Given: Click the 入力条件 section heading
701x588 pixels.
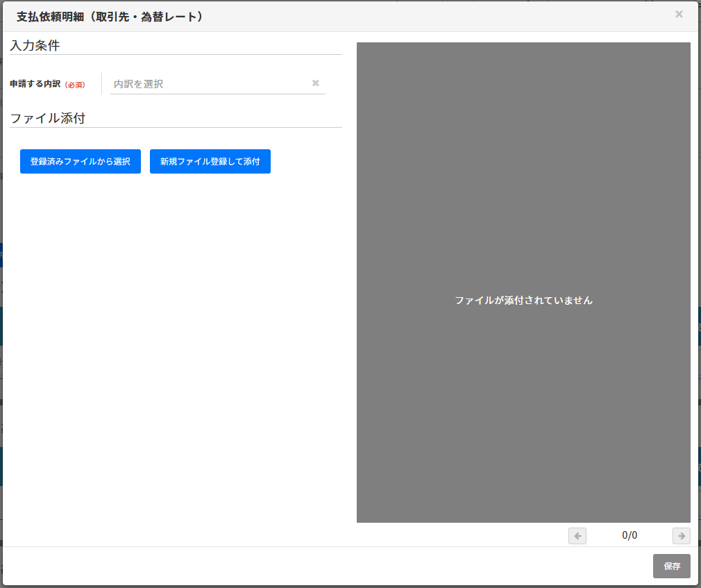Looking at the screenshot, I should [x=35, y=46].
